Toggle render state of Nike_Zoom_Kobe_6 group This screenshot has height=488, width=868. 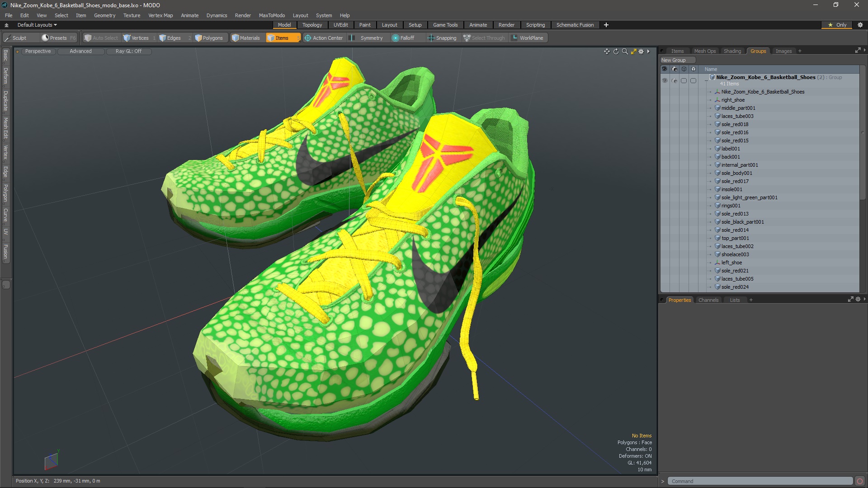[675, 80]
